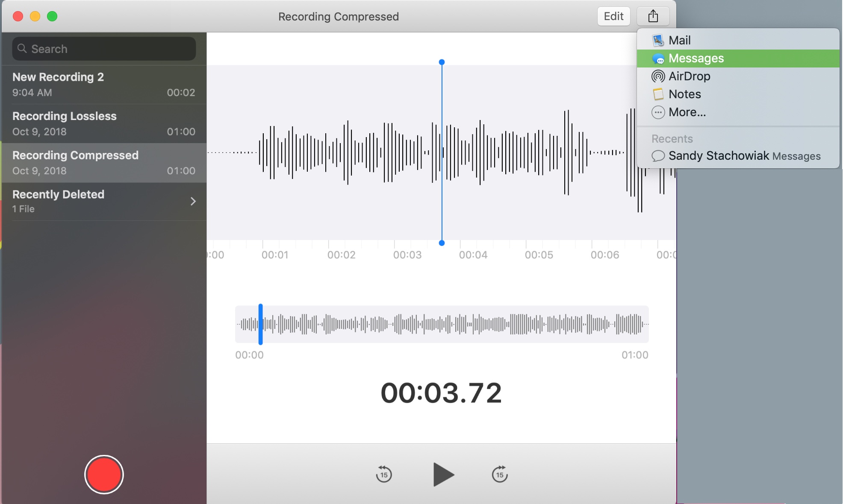Screen dimensions: 843x504
Task: Click into the Search field
Action: click(104, 49)
